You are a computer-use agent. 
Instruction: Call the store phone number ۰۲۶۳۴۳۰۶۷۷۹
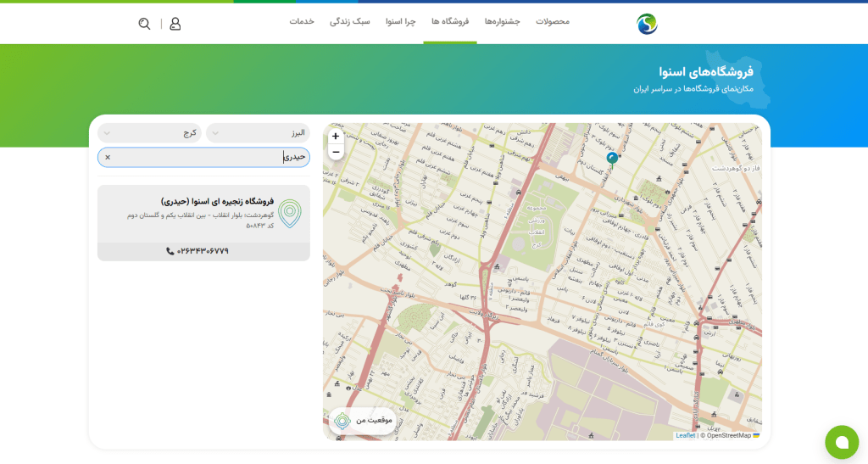coord(203,251)
